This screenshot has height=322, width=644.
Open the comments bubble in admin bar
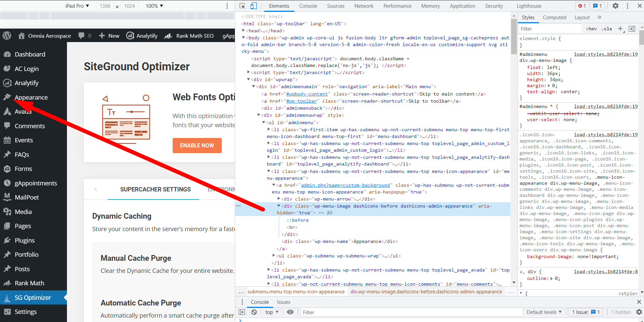click(x=81, y=36)
